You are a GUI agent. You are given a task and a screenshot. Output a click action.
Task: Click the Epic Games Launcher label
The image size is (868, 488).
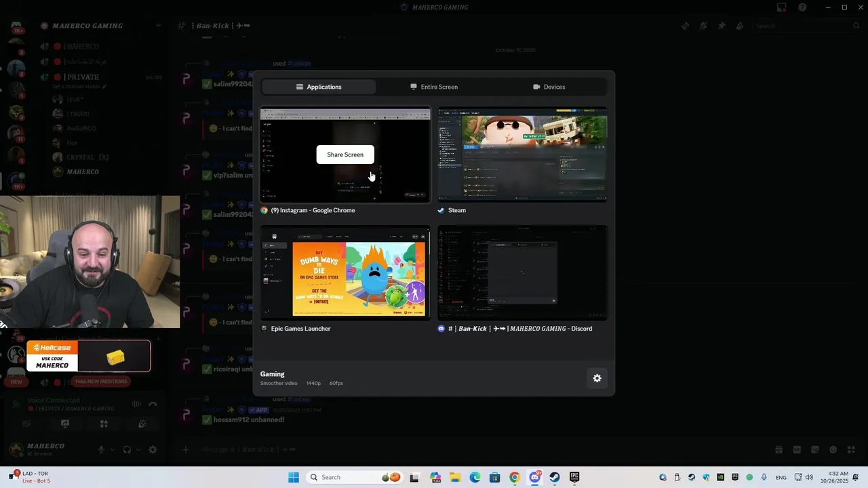[x=300, y=329]
